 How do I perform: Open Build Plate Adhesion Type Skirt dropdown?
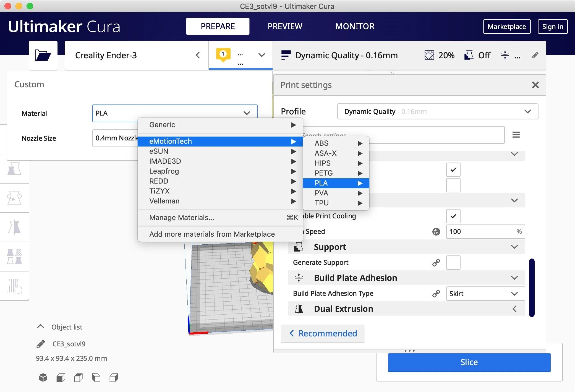485,294
